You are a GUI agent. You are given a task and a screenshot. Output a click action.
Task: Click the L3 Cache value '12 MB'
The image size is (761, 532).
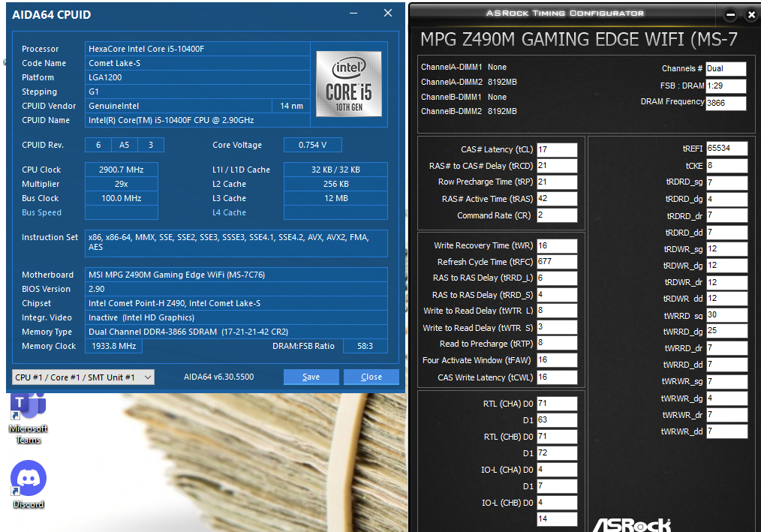(x=336, y=198)
